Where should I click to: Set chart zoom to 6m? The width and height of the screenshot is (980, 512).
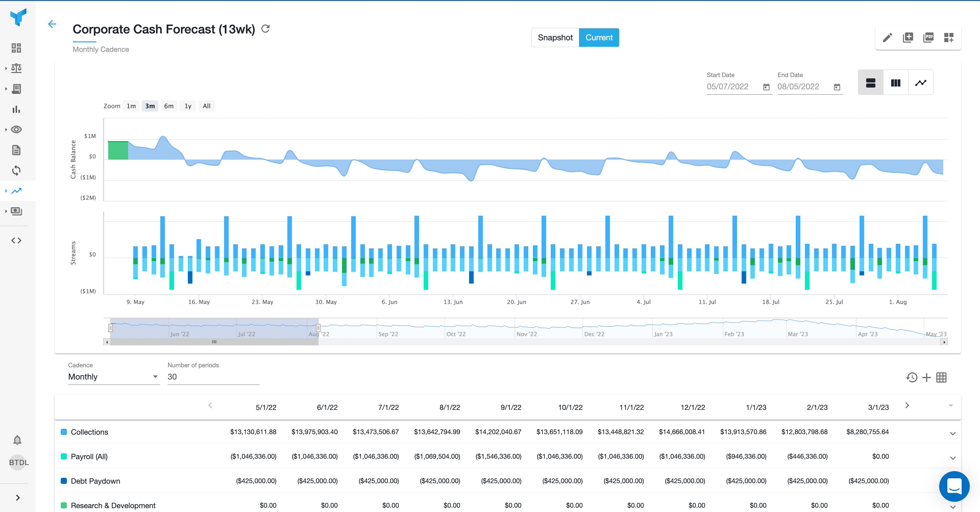tap(168, 106)
